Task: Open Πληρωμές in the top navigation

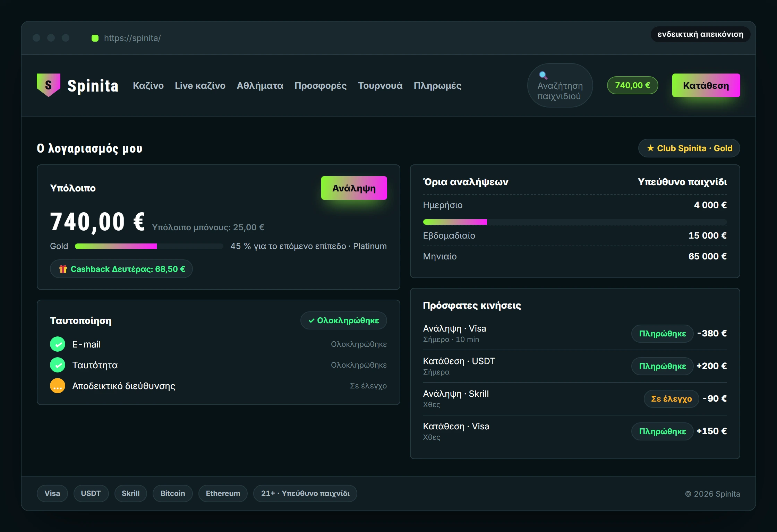Action: click(437, 86)
